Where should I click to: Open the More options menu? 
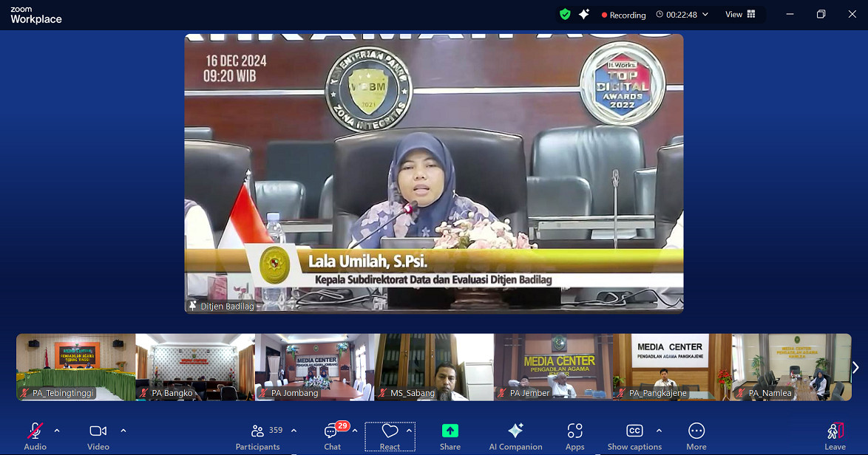696,434
